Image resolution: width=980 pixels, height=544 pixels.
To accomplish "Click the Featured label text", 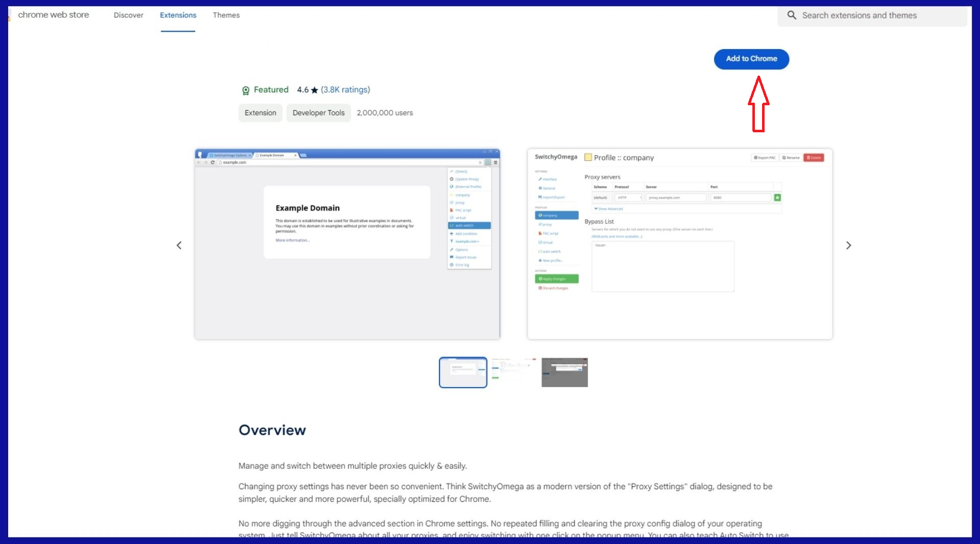I will [271, 90].
